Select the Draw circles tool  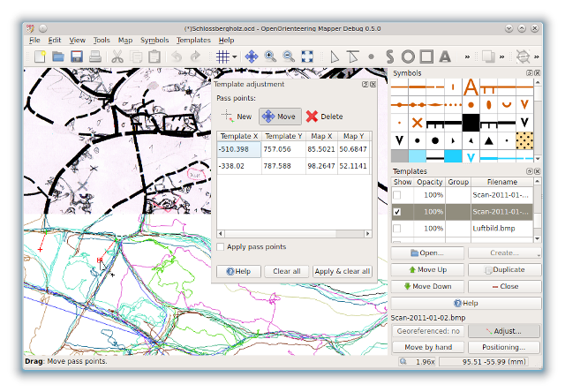click(408, 57)
